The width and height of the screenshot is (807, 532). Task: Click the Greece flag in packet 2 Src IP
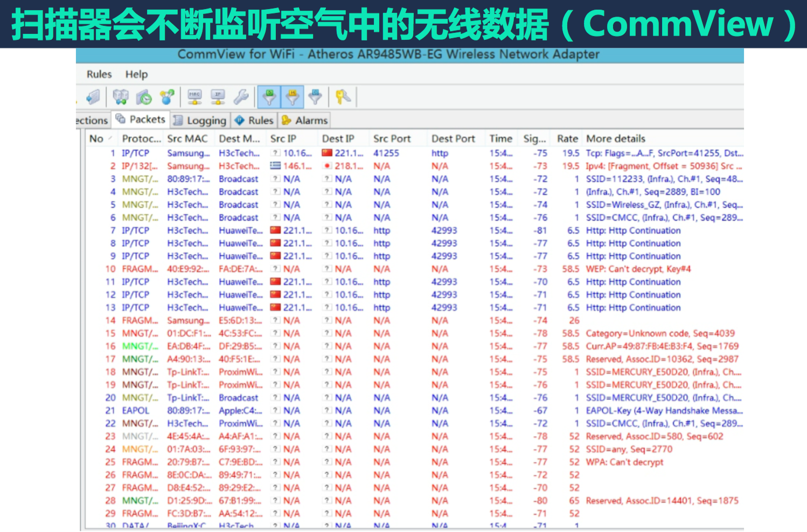tap(275, 166)
